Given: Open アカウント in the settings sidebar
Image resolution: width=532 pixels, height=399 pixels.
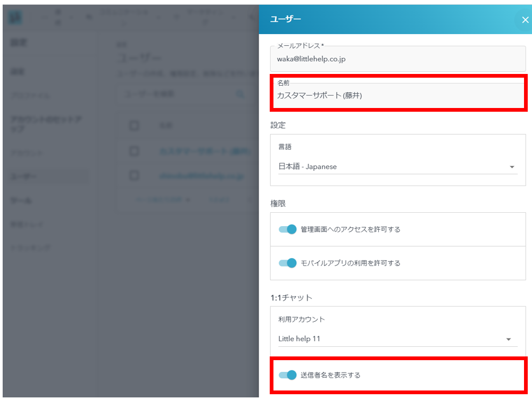Looking at the screenshot, I should point(27,153).
